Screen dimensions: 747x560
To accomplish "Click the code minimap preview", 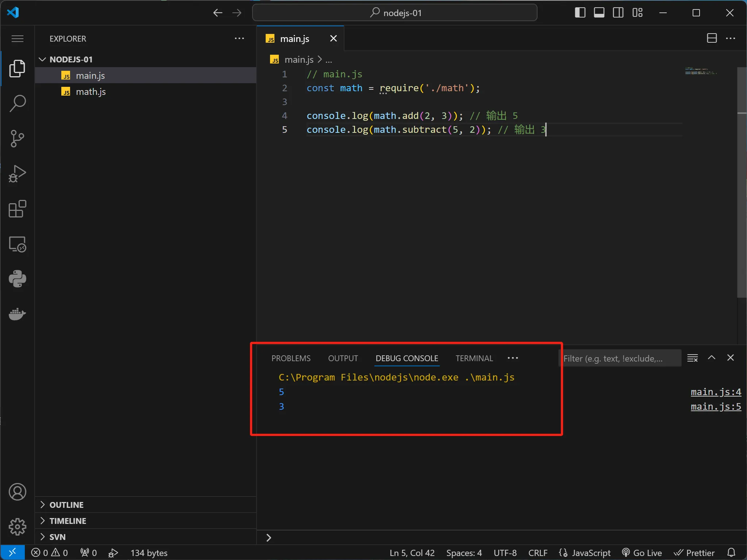I will point(701,71).
